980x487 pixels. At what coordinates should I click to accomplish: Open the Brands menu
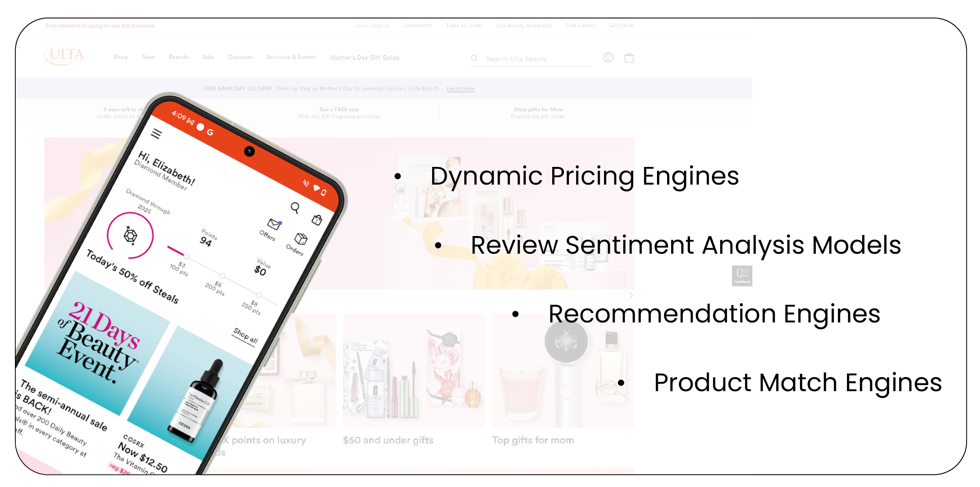(179, 57)
